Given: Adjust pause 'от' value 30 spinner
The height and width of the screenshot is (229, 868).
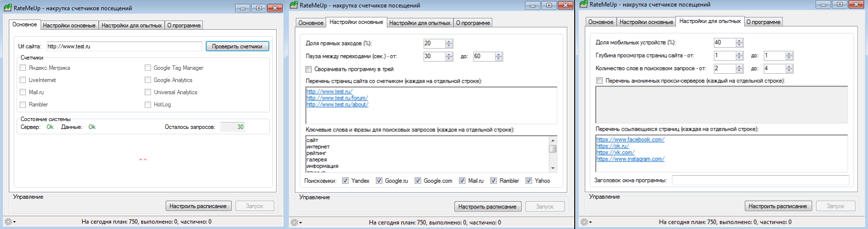Looking at the screenshot, I should click(449, 57).
